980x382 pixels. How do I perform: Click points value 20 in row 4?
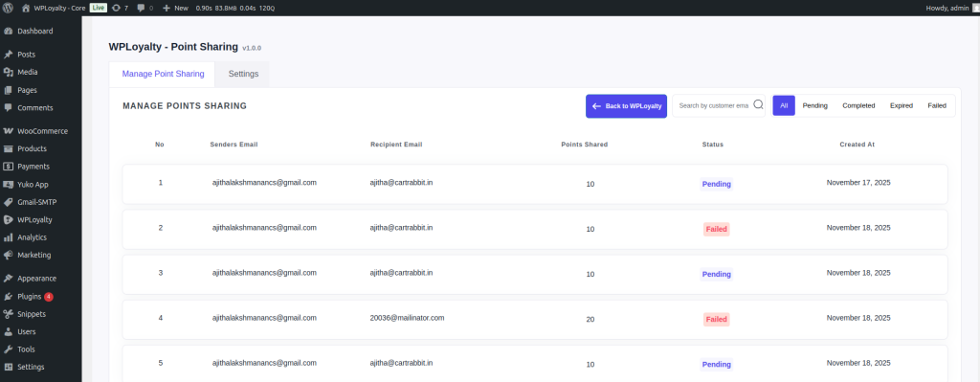click(590, 319)
